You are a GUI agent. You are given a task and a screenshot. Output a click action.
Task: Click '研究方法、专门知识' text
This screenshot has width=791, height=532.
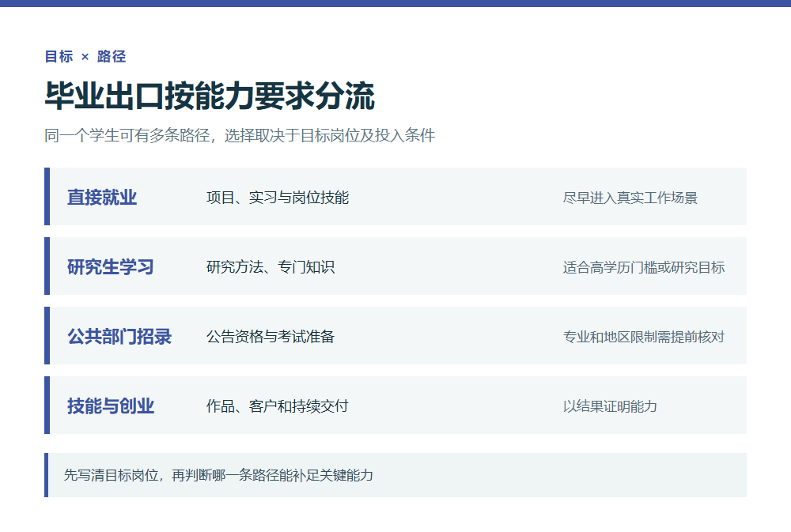[271, 266]
